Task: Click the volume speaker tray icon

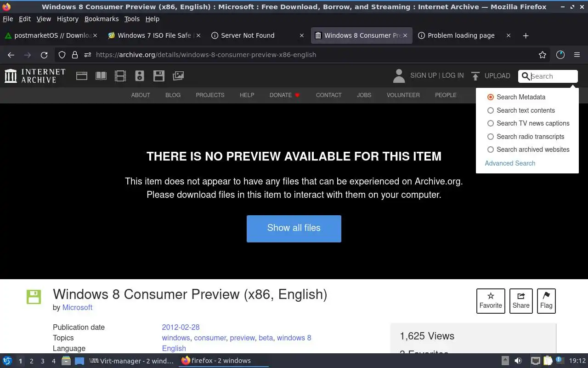Action: click(x=518, y=361)
